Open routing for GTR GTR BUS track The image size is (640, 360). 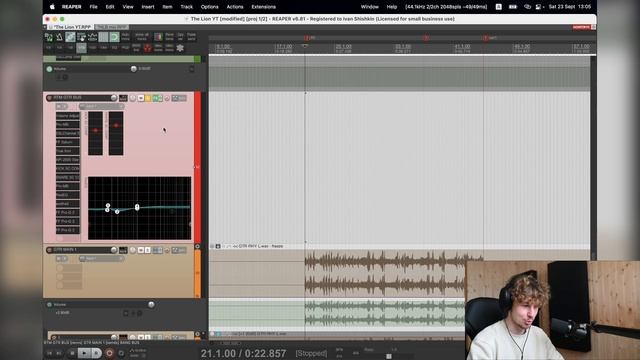coord(123,98)
